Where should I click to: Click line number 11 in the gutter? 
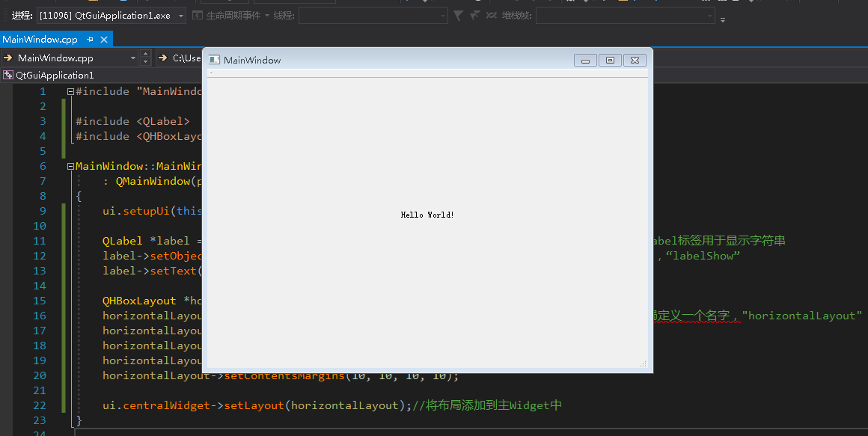pyautogui.click(x=40, y=241)
